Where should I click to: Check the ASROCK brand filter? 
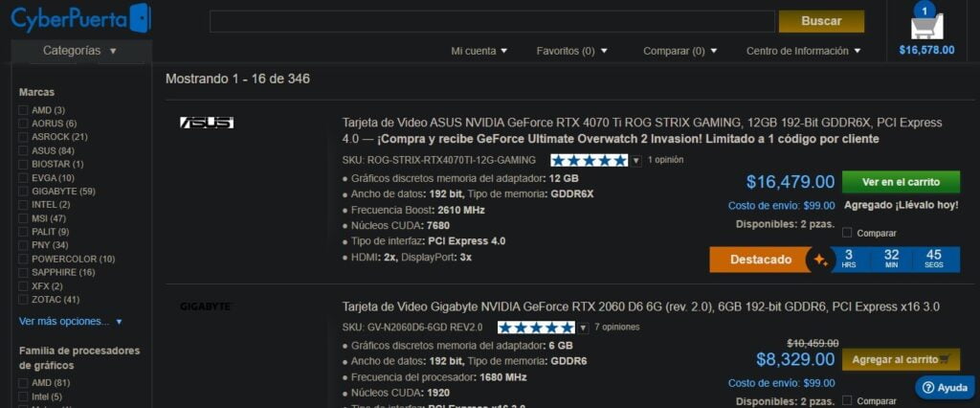[23, 137]
